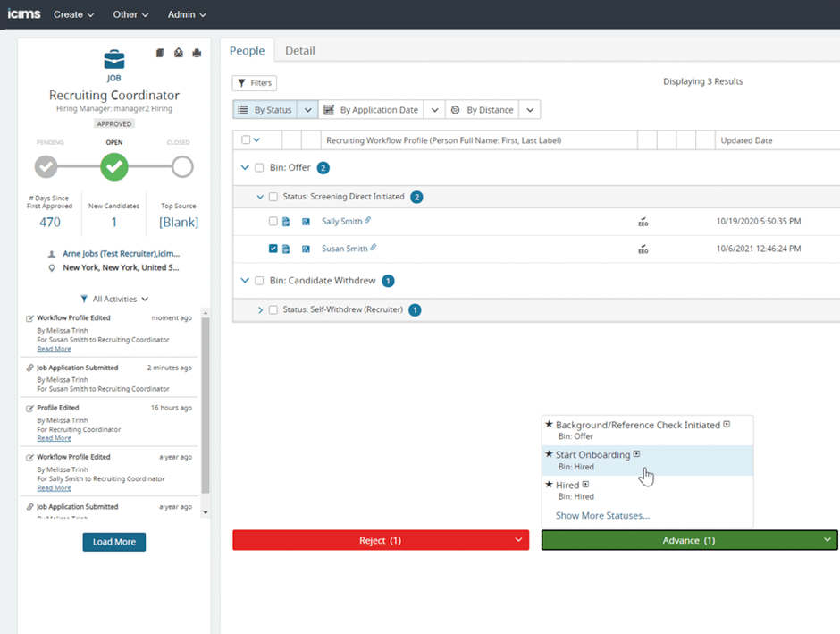This screenshot has height=634, width=840.
Task: Open the Reject button dropdown arrow
Action: 518,540
